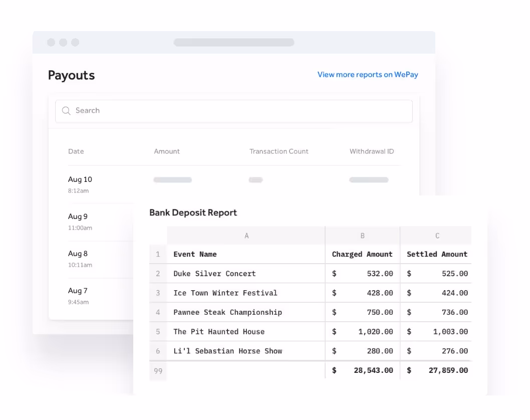The height and width of the screenshot is (420, 530).
Task: Click The Pit Haunted House cell
Action: pyautogui.click(x=246, y=332)
